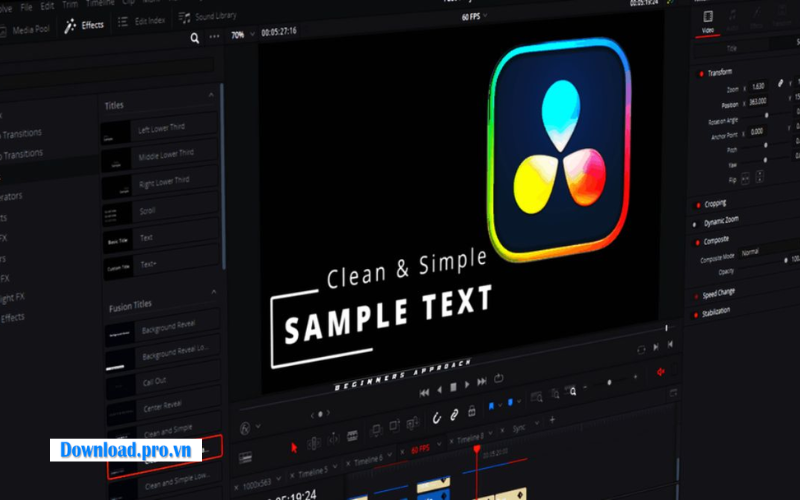
Task: Switch to the Timeline 8 tab
Action: pyautogui.click(x=469, y=438)
